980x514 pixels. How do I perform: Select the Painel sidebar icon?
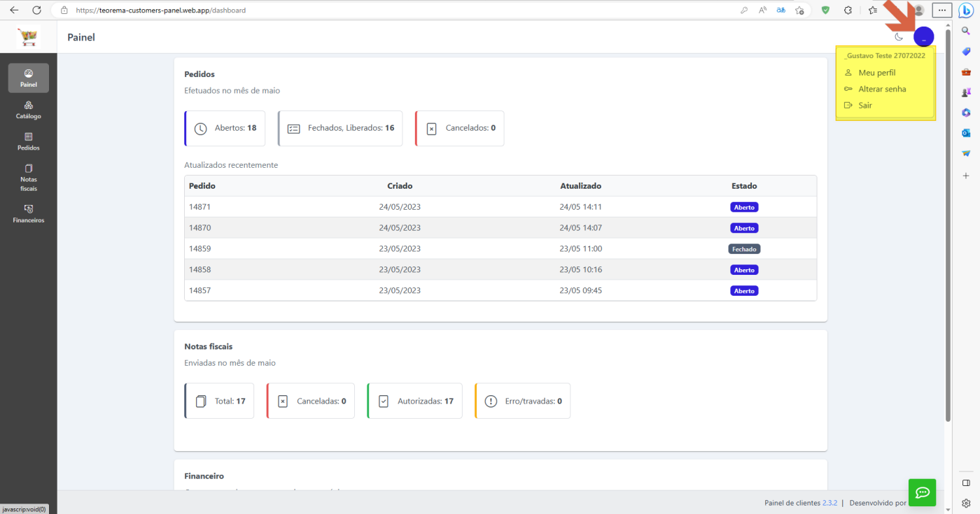(29, 78)
